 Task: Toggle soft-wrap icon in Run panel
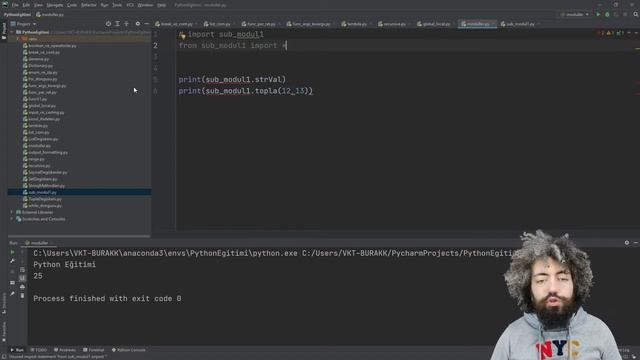point(22,270)
